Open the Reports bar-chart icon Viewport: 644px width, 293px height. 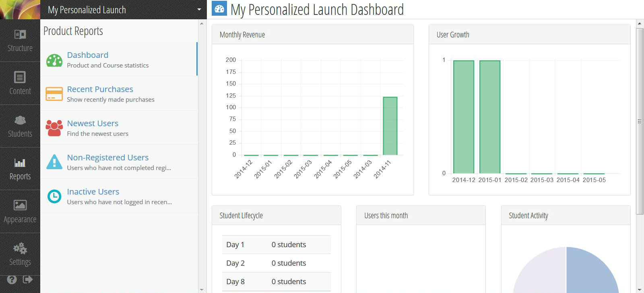pyautogui.click(x=20, y=163)
